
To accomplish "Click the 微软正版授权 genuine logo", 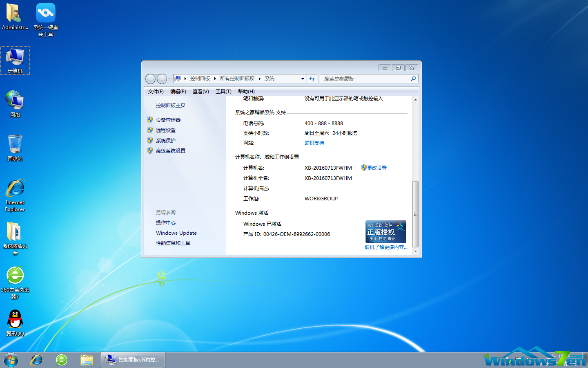I will tap(385, 231).
